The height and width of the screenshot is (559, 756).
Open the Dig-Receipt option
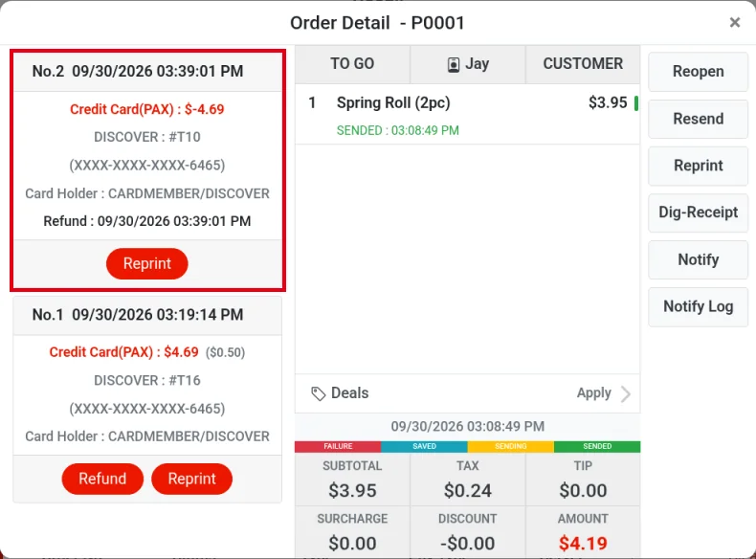coord(699,212)
